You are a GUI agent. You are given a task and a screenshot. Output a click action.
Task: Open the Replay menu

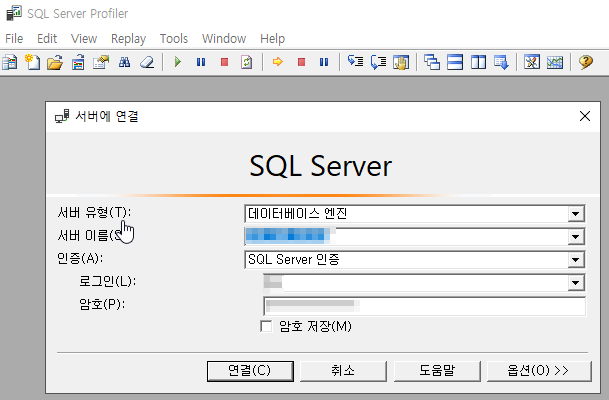tap(129, 39)
